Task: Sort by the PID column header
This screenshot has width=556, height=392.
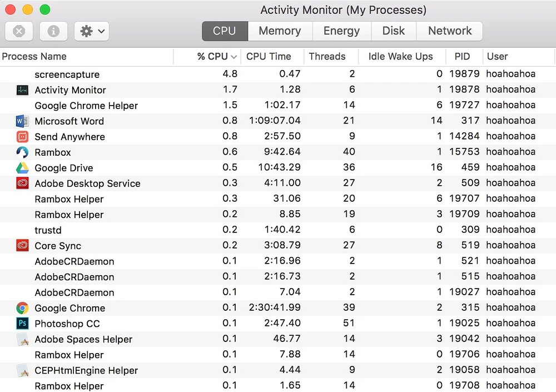Action: 462,56
